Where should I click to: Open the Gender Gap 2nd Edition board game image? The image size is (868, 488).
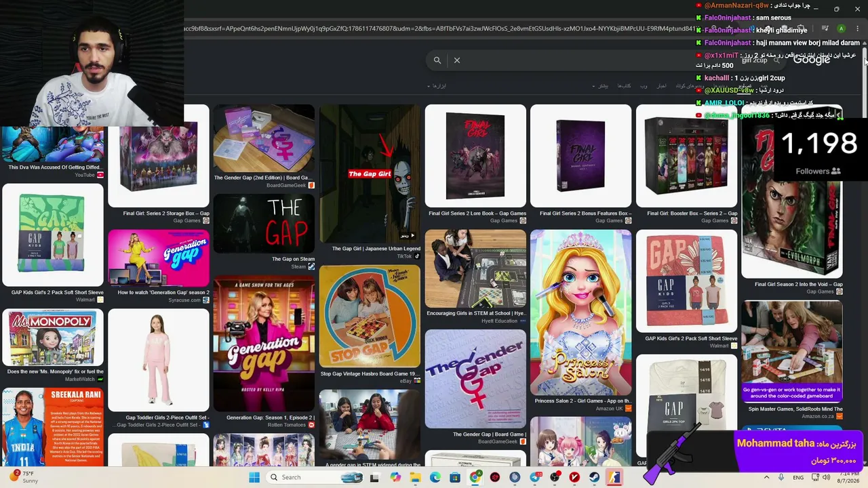tap(264, 139)
